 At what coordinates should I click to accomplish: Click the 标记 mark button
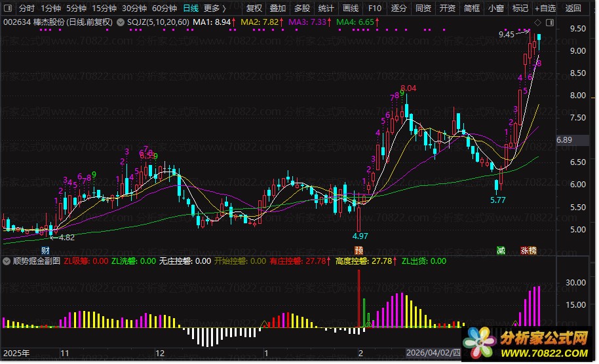click(520, 8)
